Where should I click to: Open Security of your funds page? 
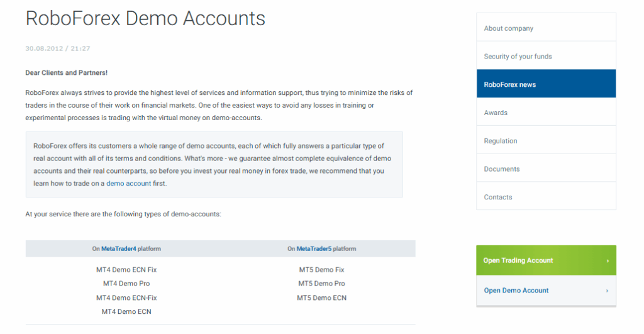[546, 56]
